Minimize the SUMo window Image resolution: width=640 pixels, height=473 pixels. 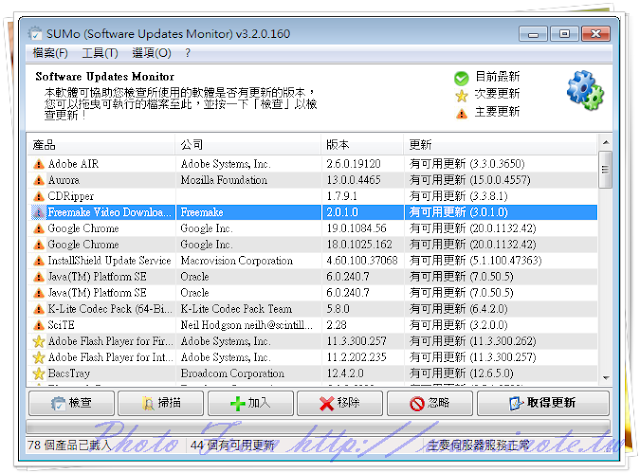click(533, 34)
